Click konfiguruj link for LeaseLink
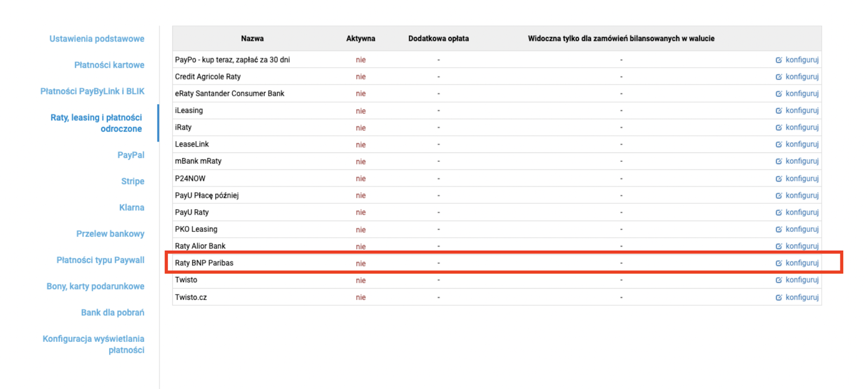 click(x=802, y=144)
